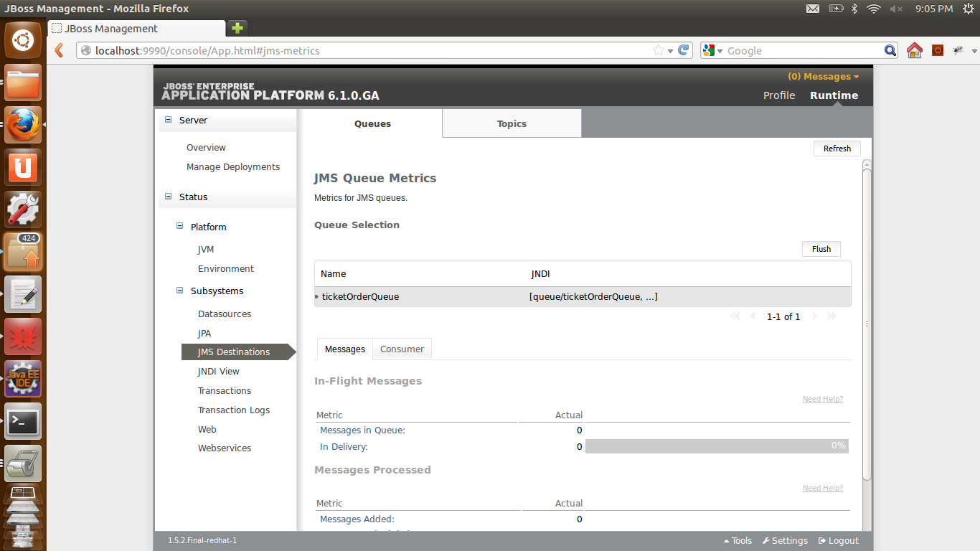Open the Messages dropdown in the header
980x551 pixels.
tap(822, 76)
